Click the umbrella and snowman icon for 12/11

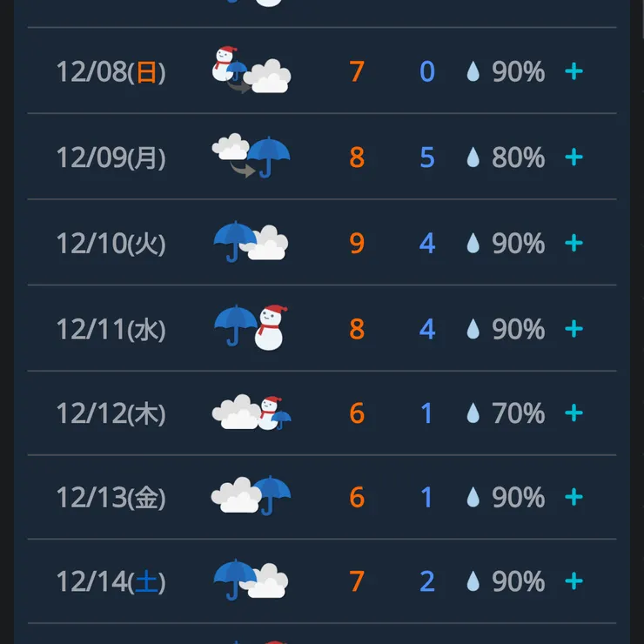[251, 328]
